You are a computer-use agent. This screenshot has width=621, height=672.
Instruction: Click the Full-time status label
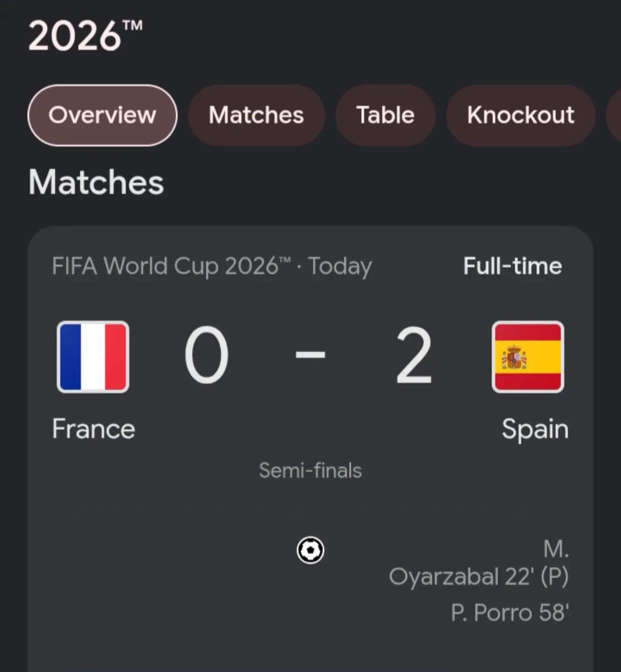coord(512,266)
